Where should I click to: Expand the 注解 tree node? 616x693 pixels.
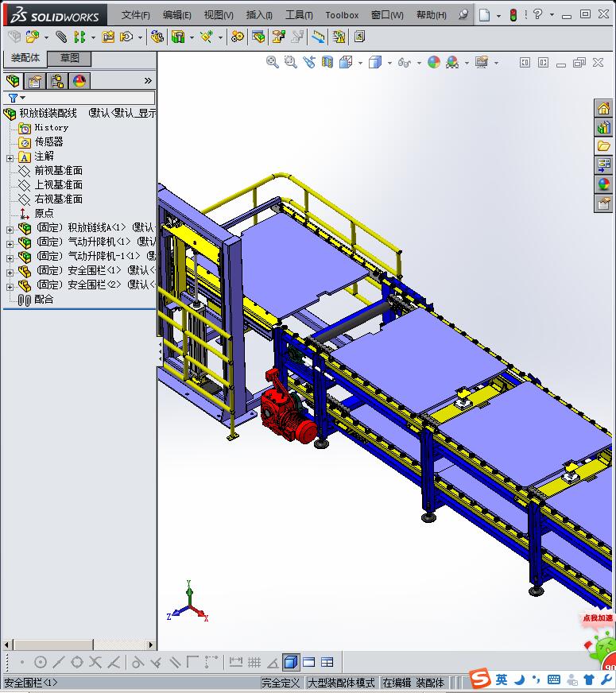click(x=10, y=158)
